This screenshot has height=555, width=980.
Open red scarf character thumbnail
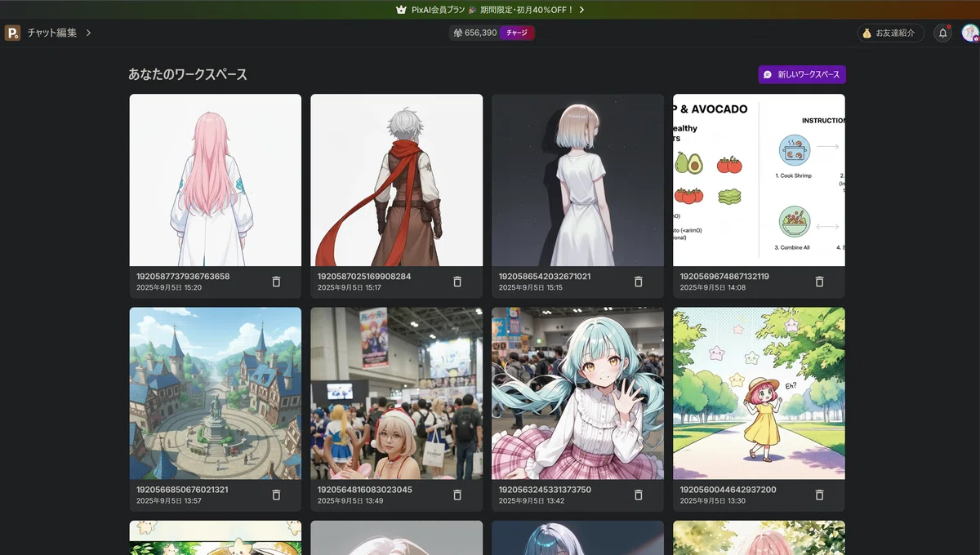[397, 180]
